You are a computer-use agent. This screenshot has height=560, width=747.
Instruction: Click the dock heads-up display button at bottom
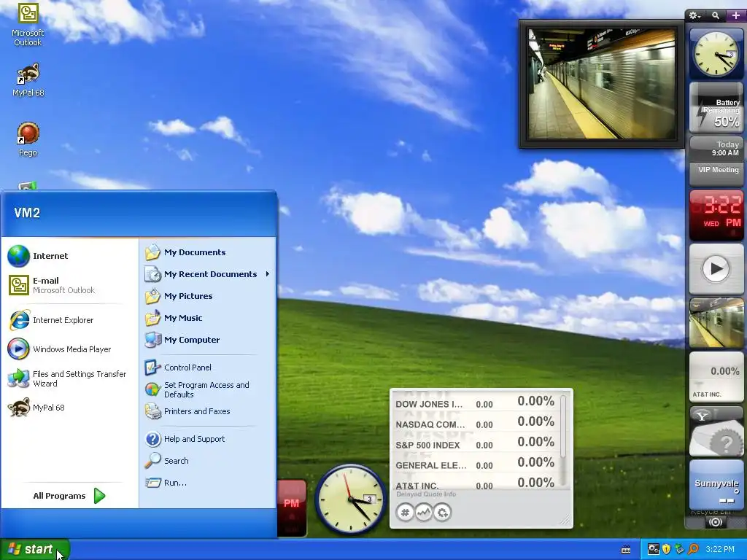click(715, 522)
